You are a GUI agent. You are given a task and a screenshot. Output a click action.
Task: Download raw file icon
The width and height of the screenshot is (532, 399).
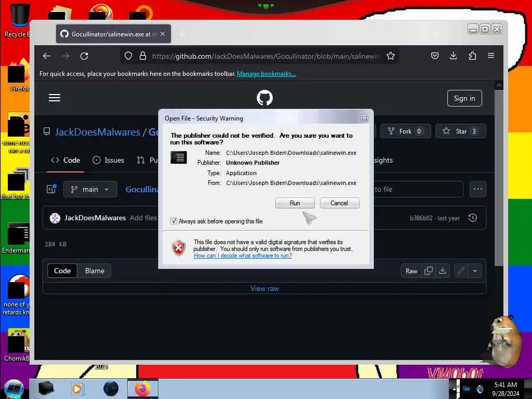coord(443,271)
